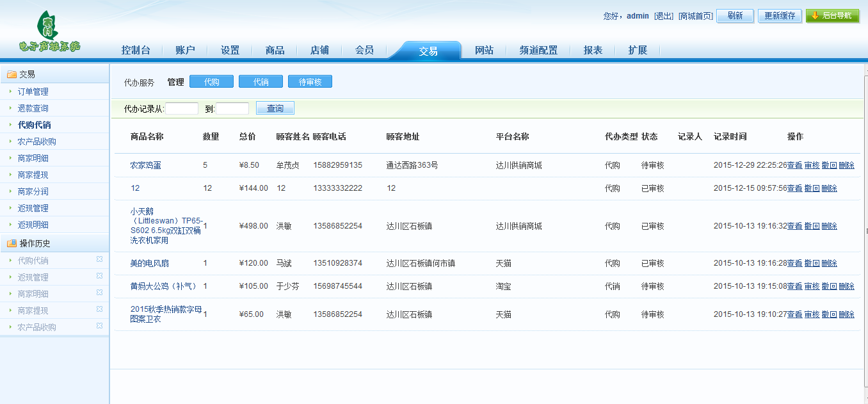Image resolution: width=868 pixels, height=404 pixels.
Task: Click 审核 link for 农家鸡蛋 row
Action: tap(812, 165)
